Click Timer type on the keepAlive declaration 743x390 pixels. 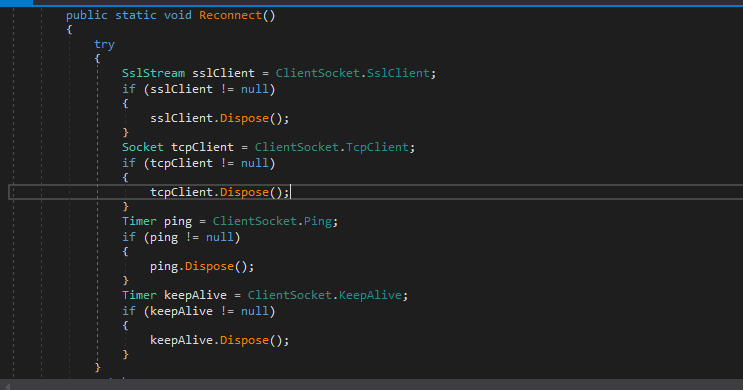point(139,295)
